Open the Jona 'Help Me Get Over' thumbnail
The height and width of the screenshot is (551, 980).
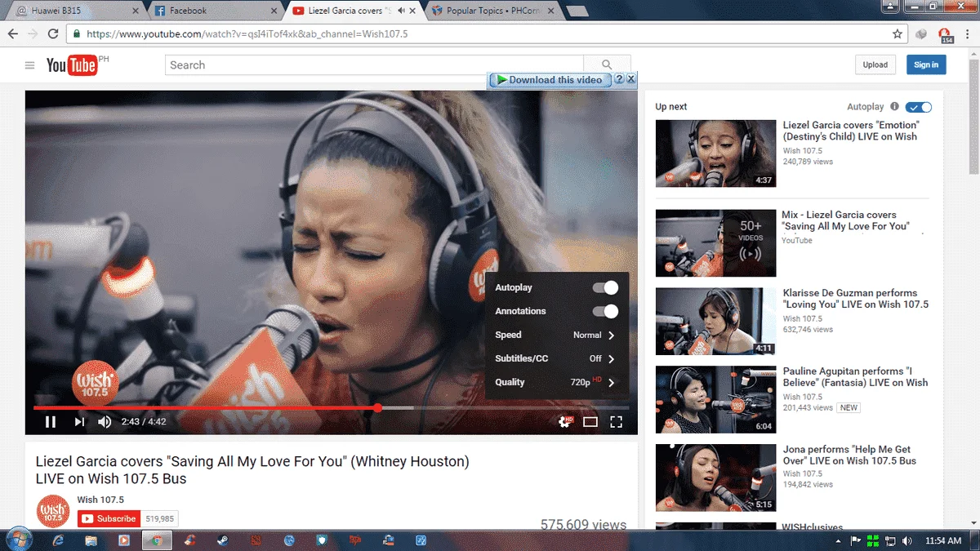[715, 478]
